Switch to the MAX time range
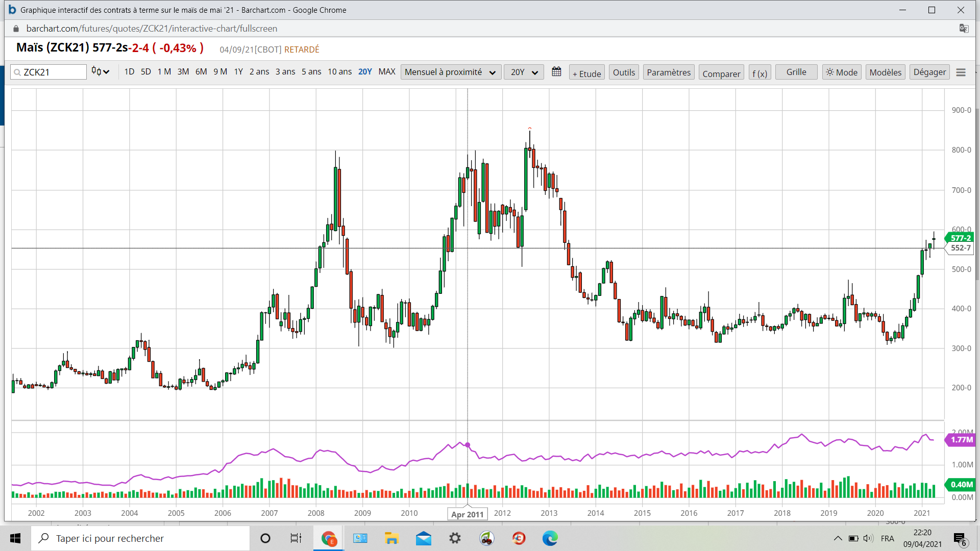Image resolution: width=980 pixels, height=551 pixels. (387, 71)
